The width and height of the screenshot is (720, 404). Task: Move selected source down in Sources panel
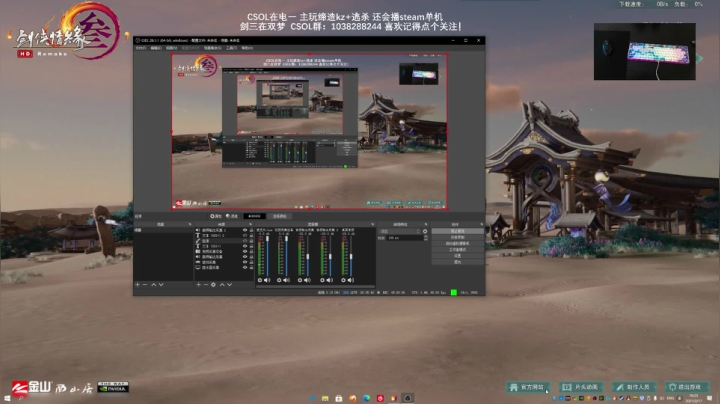tap(230, 285)
